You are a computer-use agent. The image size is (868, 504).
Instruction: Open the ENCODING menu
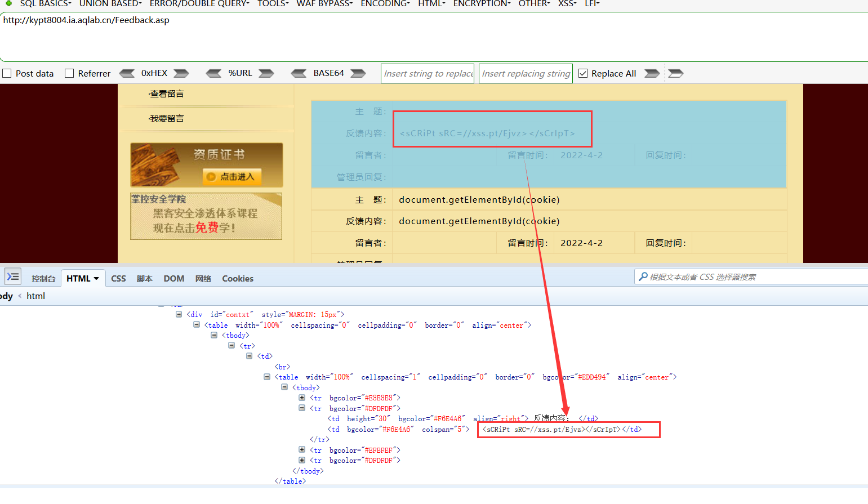click(385, 3)
